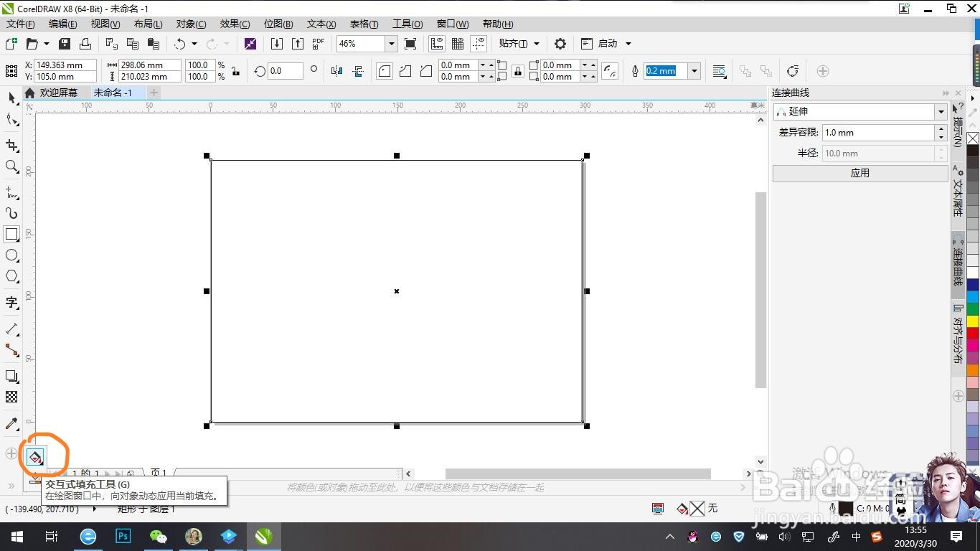Open the Wrap Text icon
Image resolution: width=980 pixels, height=551 pixels.
click(719, 71)
